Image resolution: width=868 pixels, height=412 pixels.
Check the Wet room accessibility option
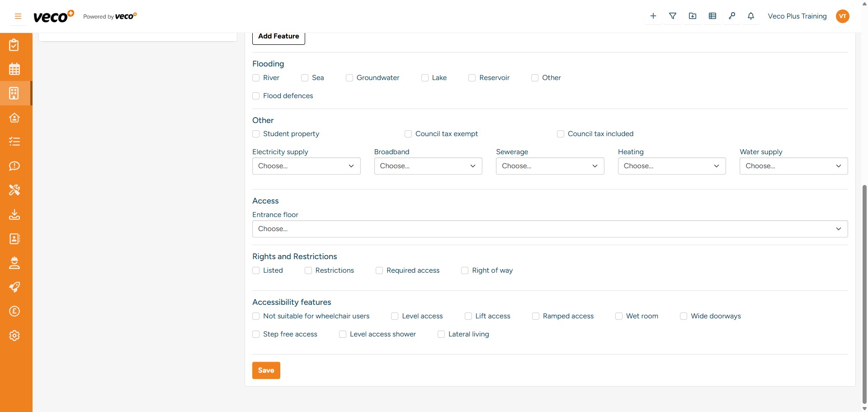[619, 316]
